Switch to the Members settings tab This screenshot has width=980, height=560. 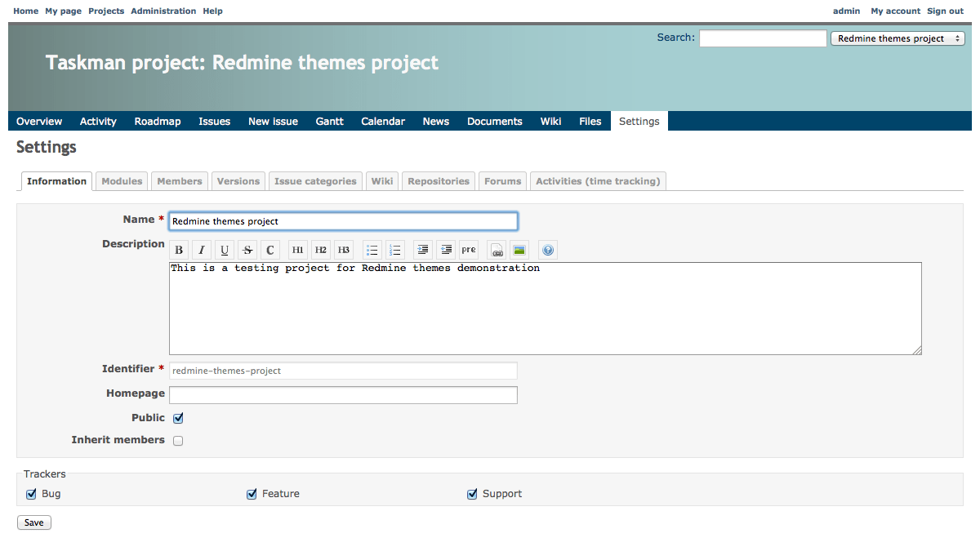(180, 181)
